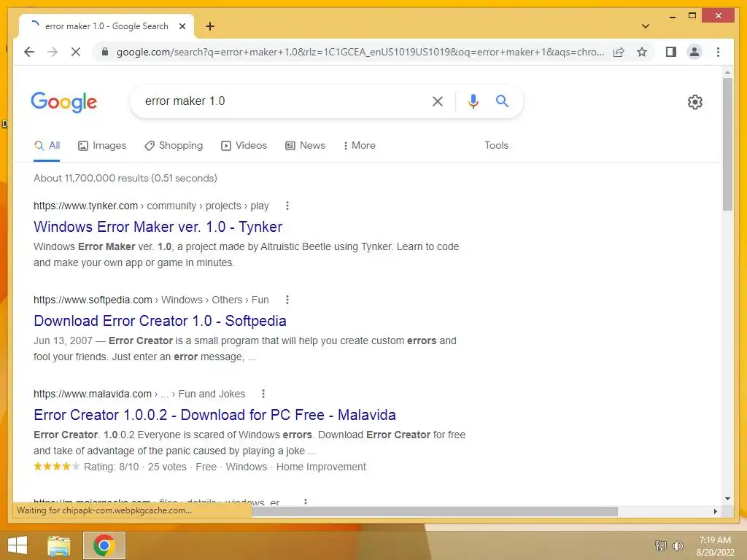This screenshot has width=747, height=560.
Task: Expand the More search filters
Action: (359, 146)
